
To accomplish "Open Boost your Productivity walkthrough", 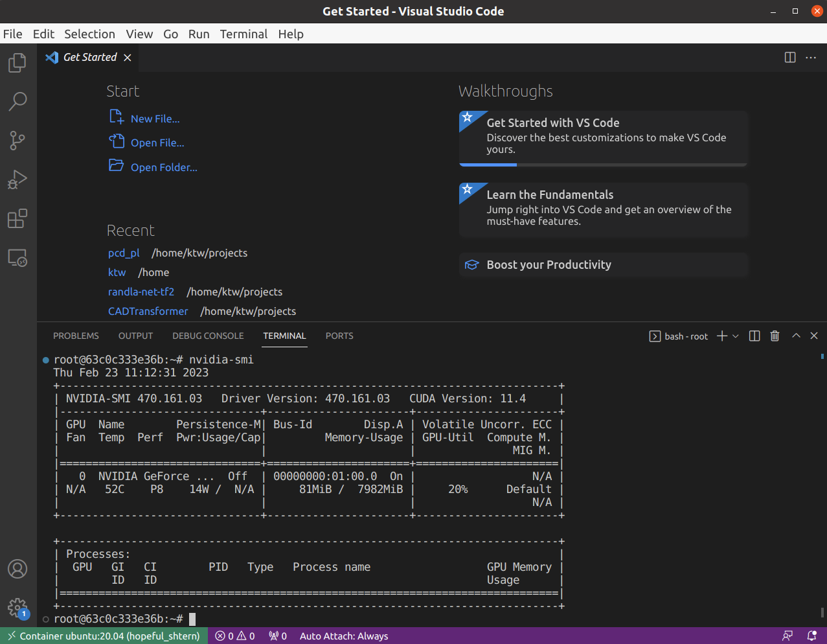I will click(x=604, y=264).
